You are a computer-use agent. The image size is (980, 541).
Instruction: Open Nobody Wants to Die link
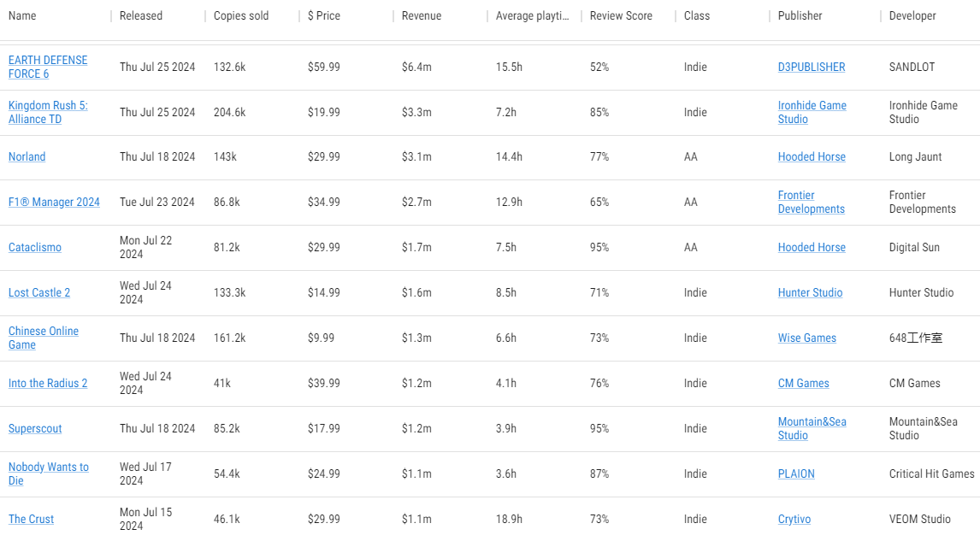pyautogui.click(x=48, y=473)
